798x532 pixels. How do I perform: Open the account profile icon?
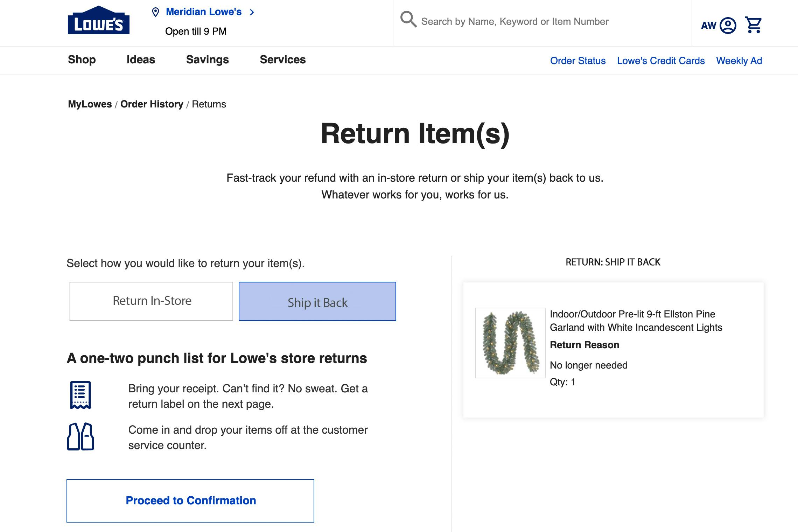pos(728,26)
